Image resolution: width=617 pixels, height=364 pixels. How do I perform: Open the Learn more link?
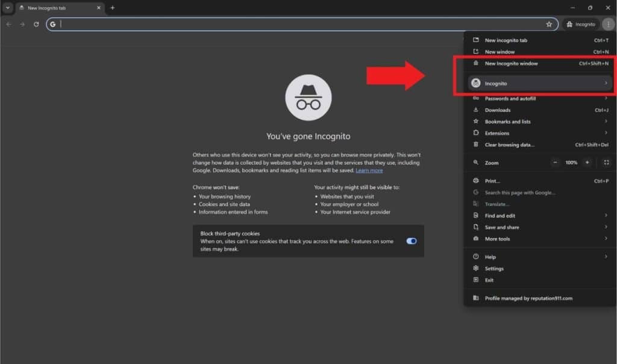[x=369, y=171]
